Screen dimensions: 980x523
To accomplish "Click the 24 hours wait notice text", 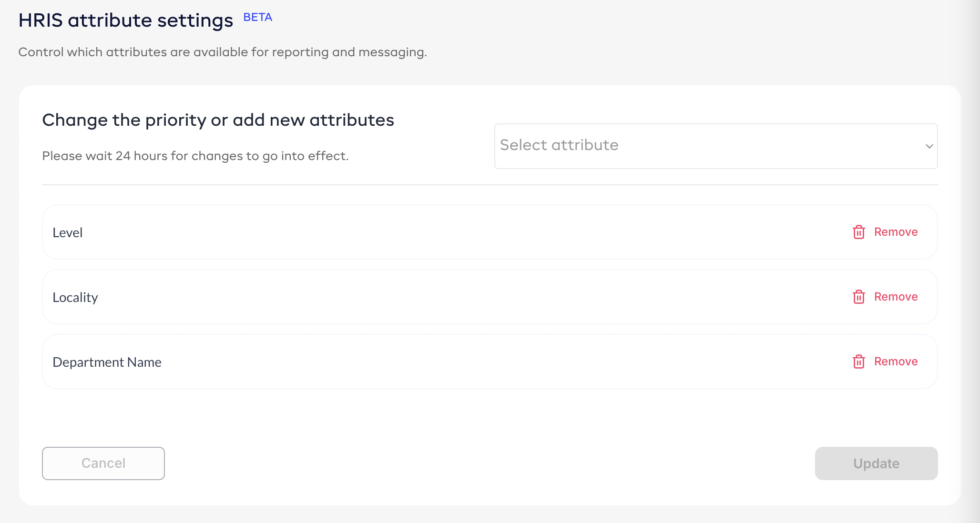I will click(195, 156).
